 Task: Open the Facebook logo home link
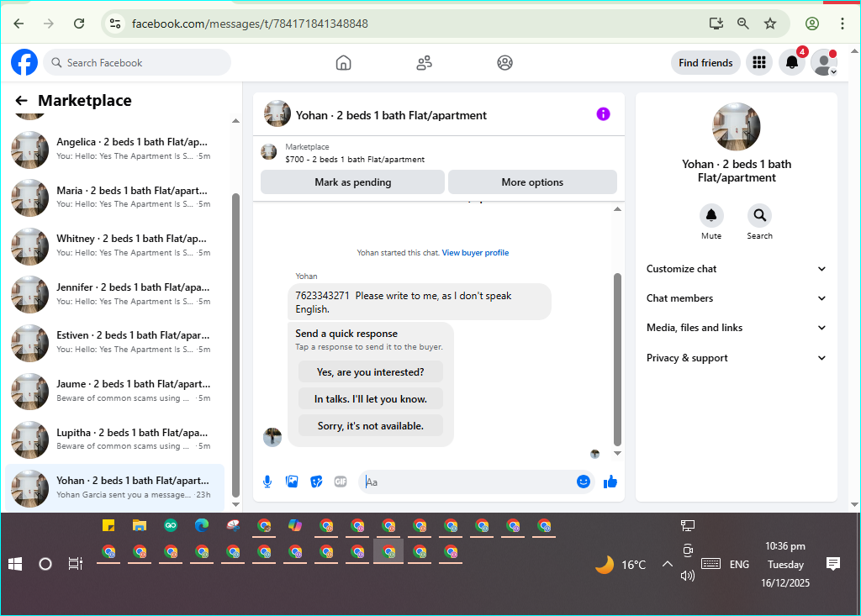[24, 62]
